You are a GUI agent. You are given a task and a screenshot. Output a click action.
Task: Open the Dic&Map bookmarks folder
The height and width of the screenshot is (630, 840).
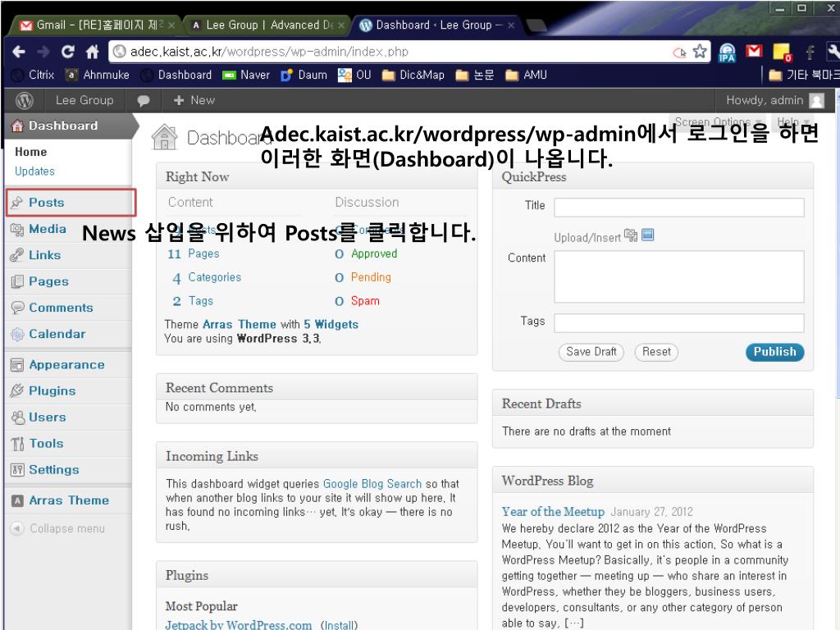(x=413, y=75)
